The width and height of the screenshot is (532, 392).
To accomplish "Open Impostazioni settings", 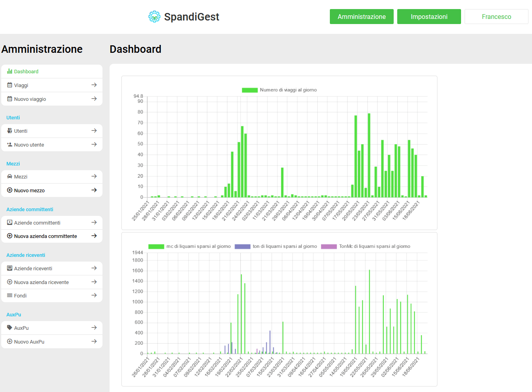I will (429, 17).
